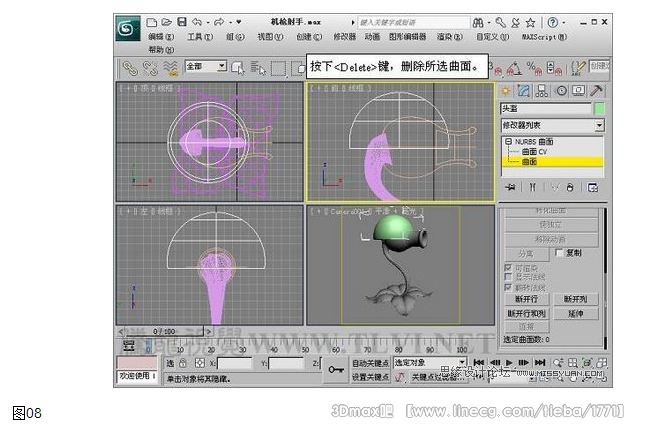Toggle 自动关键点 auto key button

point(370,363)
